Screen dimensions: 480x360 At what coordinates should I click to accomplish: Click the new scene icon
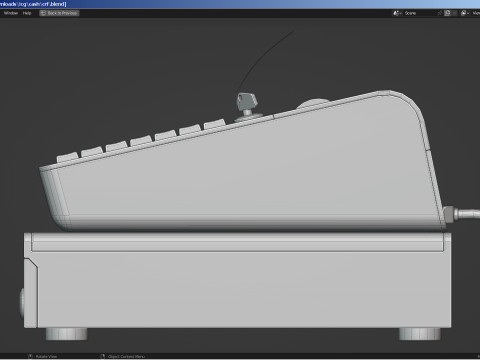coord(447,13)
